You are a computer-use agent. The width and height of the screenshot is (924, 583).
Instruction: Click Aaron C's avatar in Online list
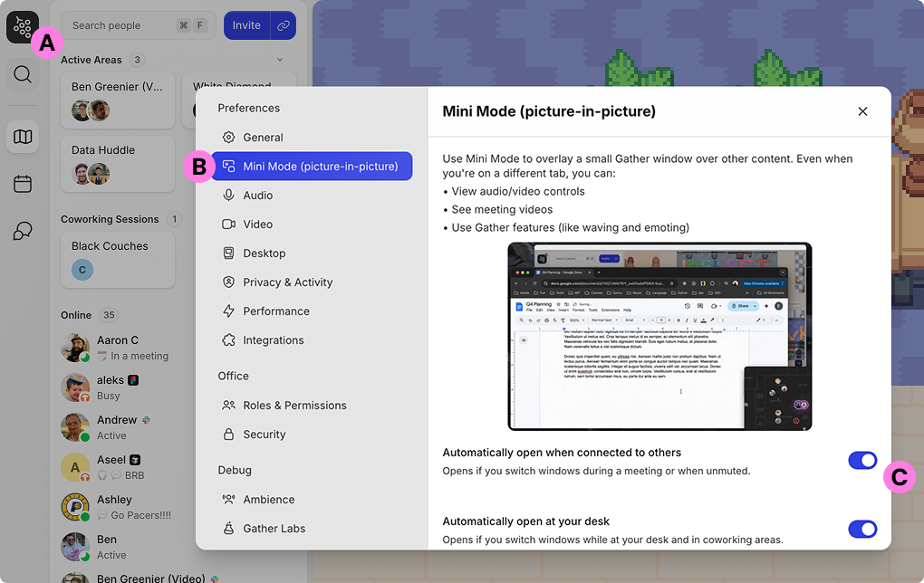74,348
